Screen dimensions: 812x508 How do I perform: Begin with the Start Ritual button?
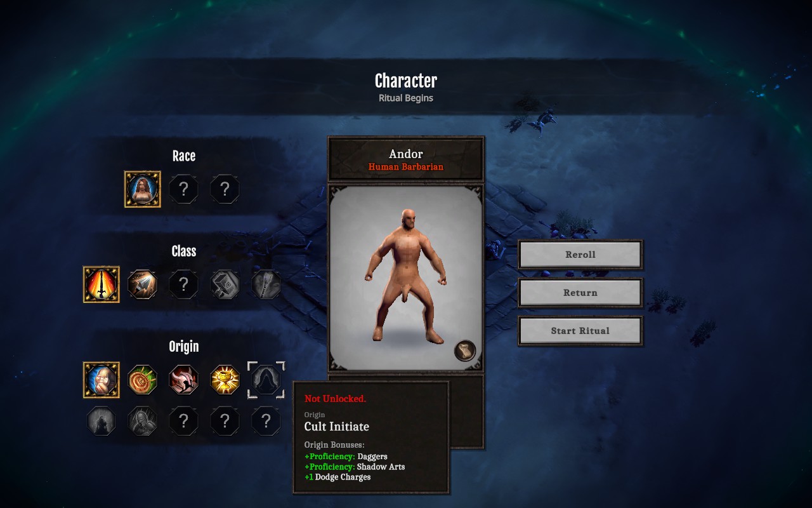(580, 331)
